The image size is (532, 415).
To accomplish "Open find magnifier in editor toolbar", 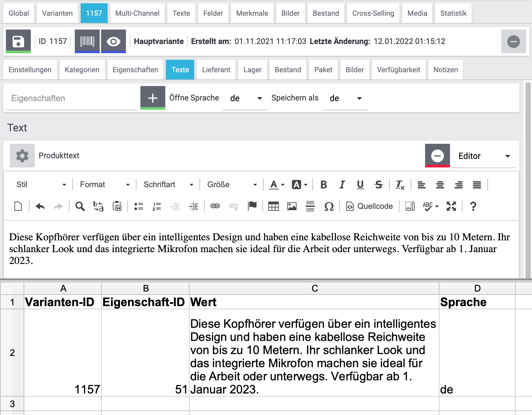I will pos(80,206).
